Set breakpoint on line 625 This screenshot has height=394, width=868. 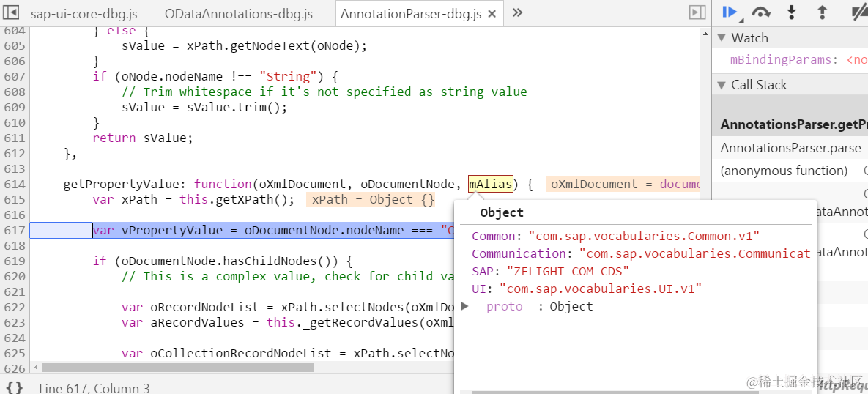[13, 353]
